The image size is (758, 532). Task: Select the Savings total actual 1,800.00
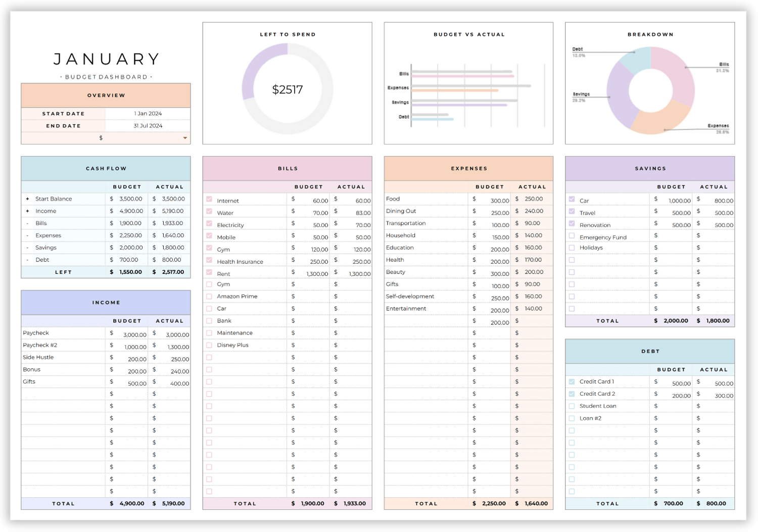click(717, 321)
